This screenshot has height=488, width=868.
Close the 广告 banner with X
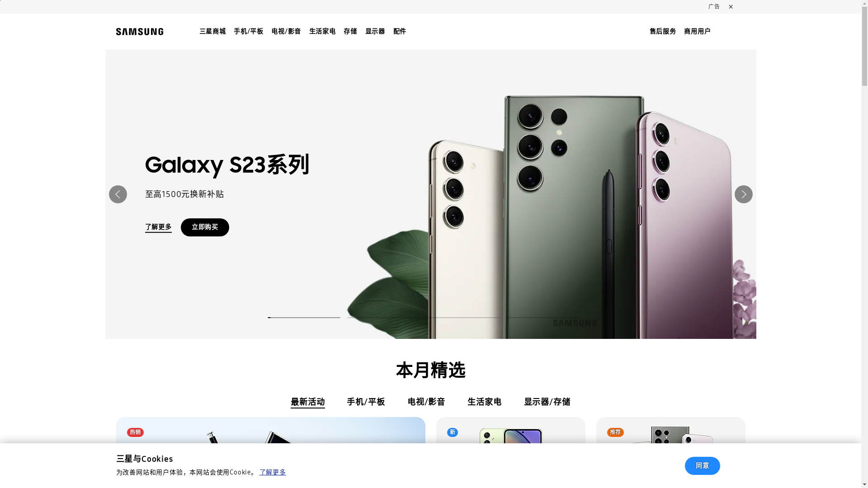pyautogui.click(x=731, y=7)
